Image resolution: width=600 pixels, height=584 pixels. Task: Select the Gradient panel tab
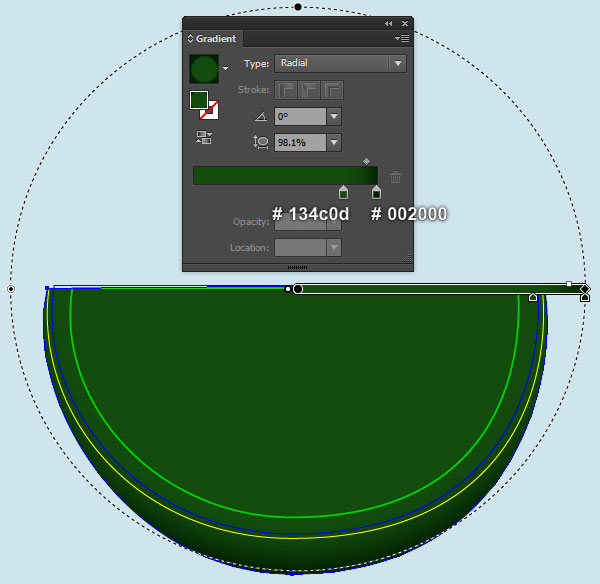point(212,39)
